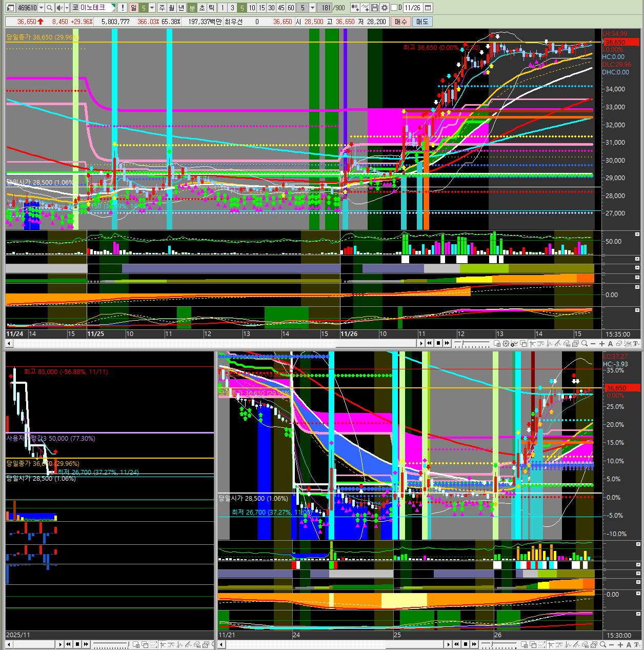Image resolution: width=644 pixels, height=650 pixels.
Task: Save chart with the floppy disk icon
Action: (375, 8)
